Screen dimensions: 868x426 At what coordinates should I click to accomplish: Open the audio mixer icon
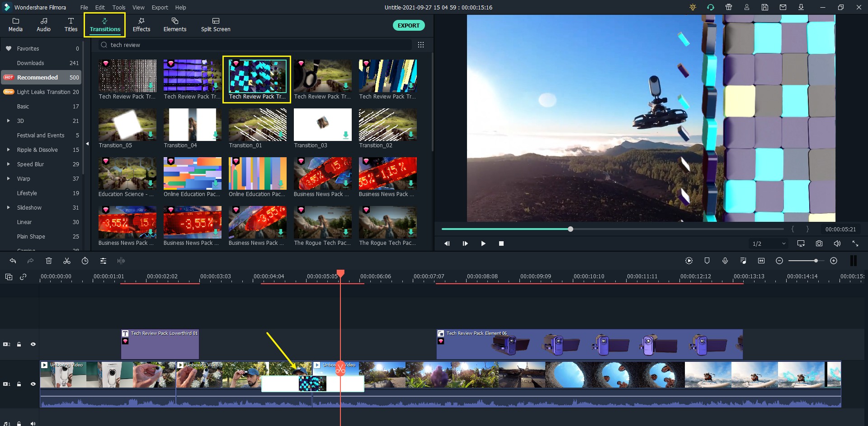coord(743,261)
